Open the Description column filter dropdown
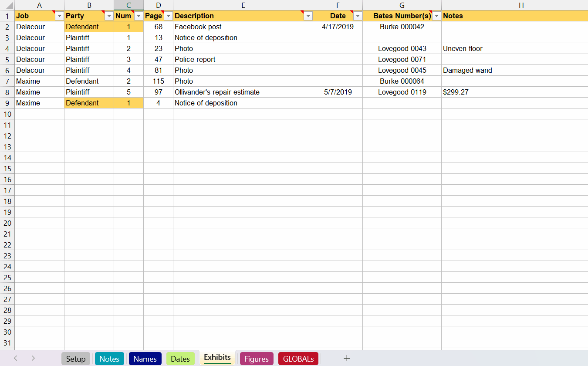This screenshot has height=366, width=588. click(308, 16)
